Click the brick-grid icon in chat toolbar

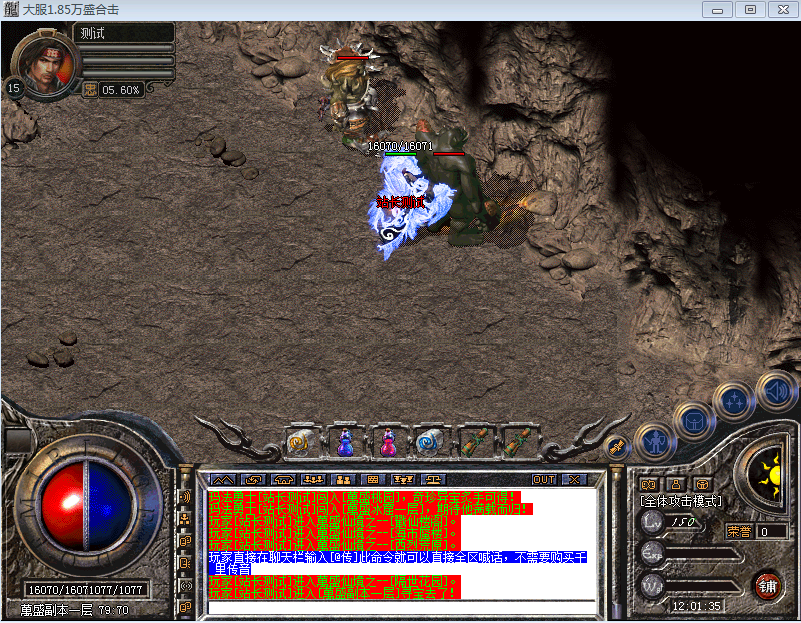pos(373,480)
